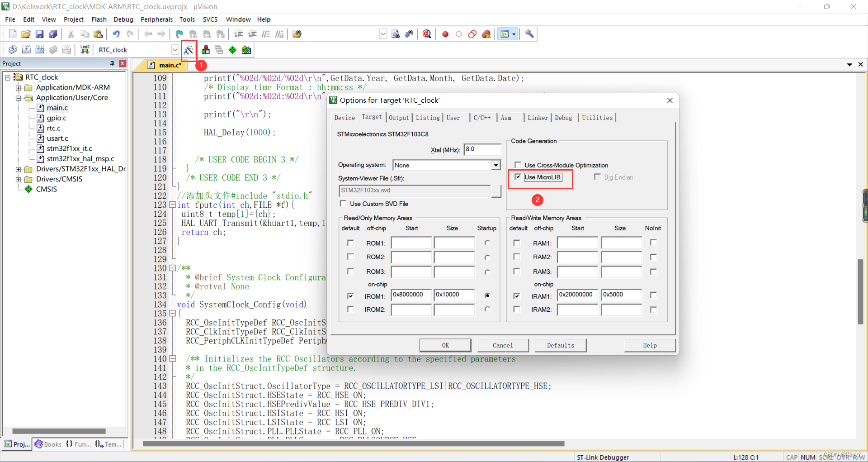Save current file with disk icon
Viewport: 868px width, 462px height.
pyautogui.click(x=39, y=34)
